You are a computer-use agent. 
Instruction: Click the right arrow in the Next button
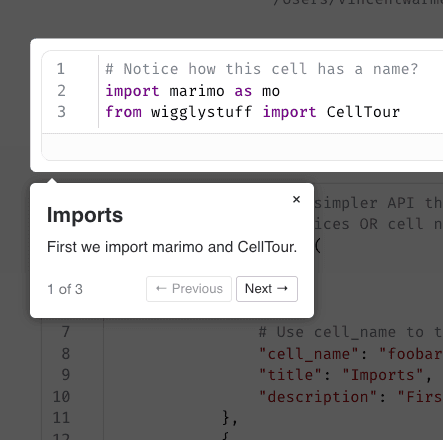coord(282,288)
